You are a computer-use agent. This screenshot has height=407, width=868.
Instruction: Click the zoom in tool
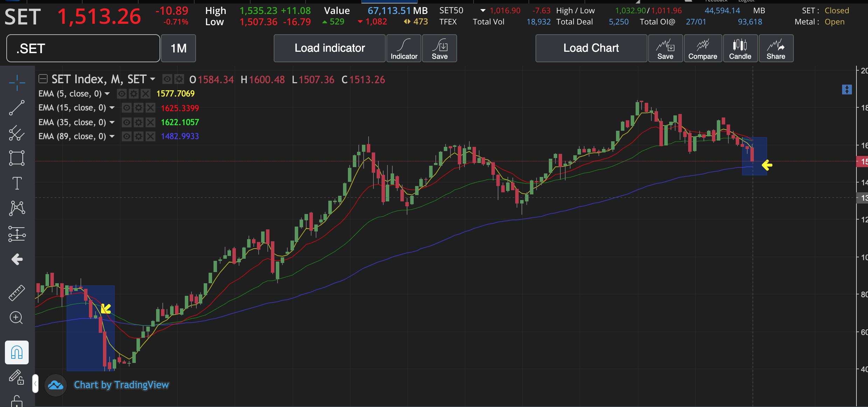pyautogui.click(x=16, y=318)
